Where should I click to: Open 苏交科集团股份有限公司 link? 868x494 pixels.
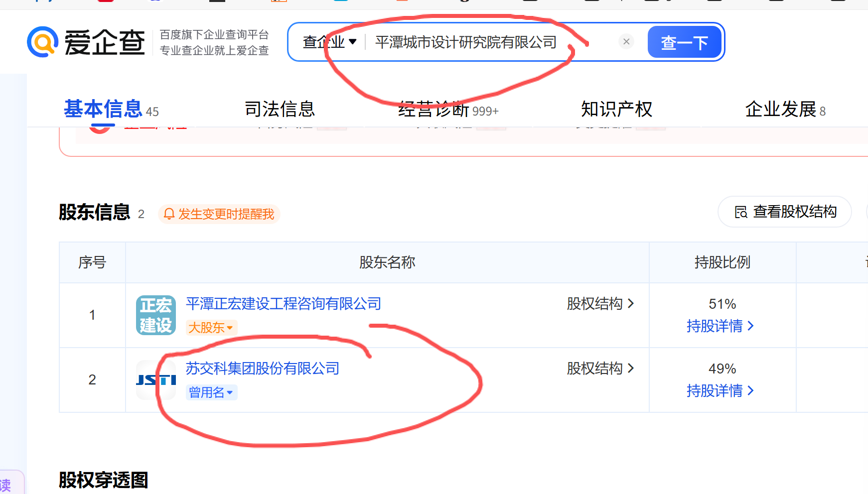263,368
